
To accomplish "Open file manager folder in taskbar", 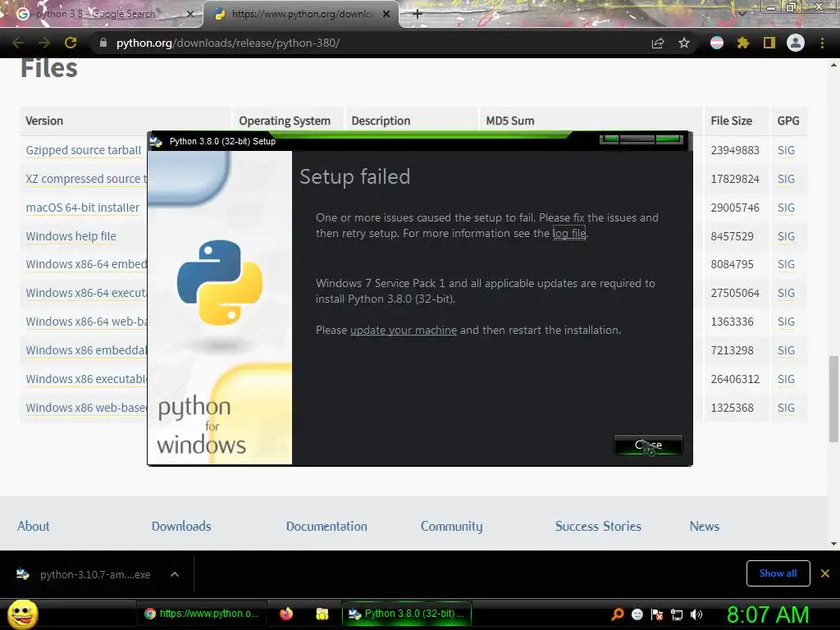I will point(322,614).
